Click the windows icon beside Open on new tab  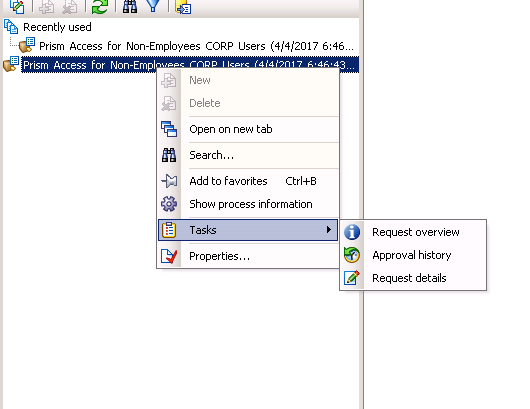coord(169,129)
